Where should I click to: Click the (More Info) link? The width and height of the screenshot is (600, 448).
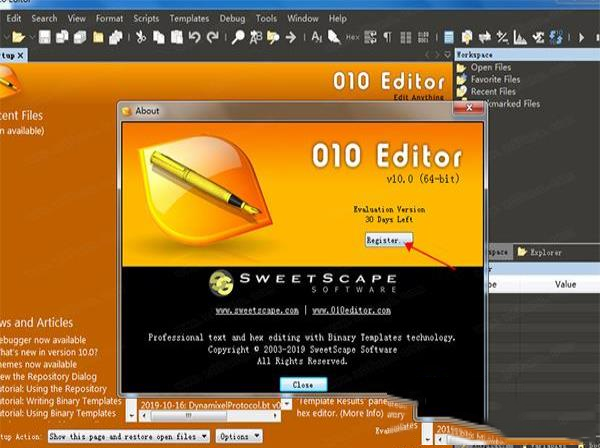pos(362,413)
